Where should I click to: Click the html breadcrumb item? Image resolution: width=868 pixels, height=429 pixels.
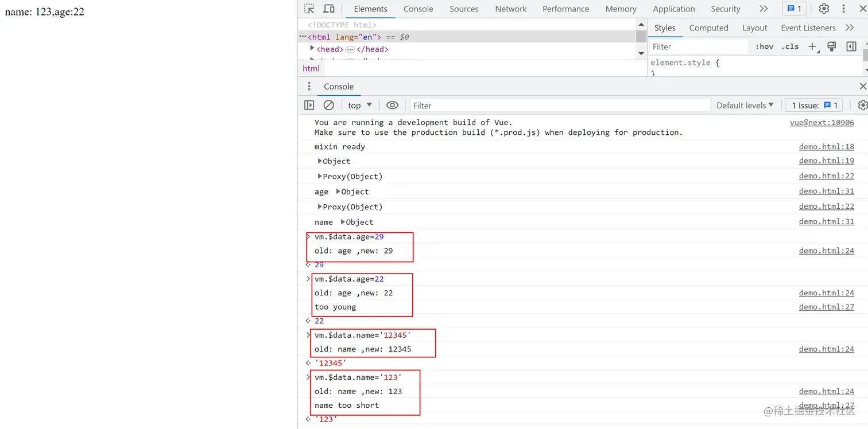(x=311, y=68)
